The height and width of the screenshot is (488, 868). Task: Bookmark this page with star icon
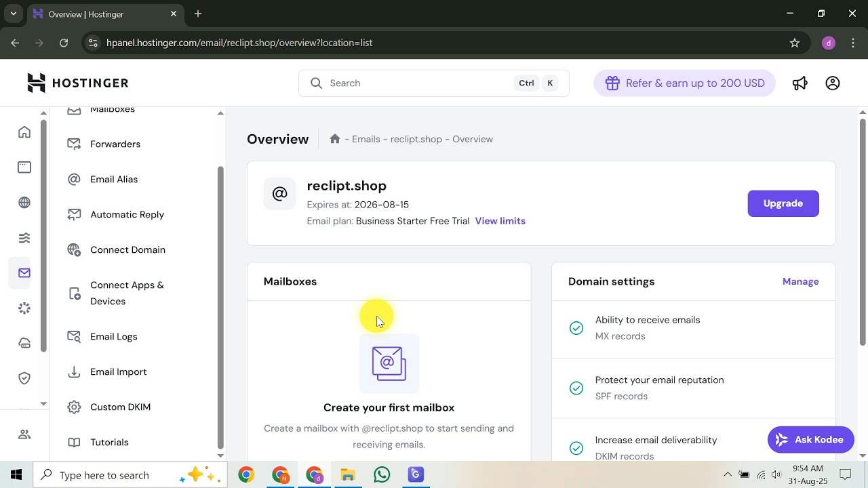tap(795, 43)
